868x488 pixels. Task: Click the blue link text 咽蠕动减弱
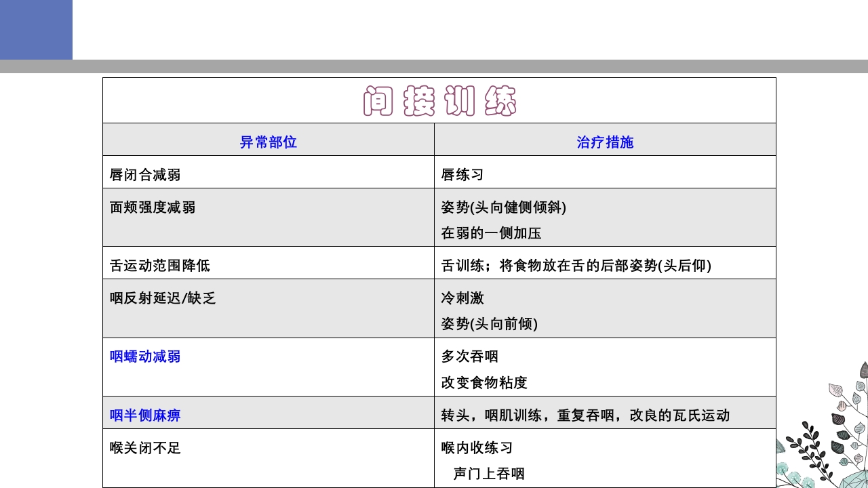144,355
